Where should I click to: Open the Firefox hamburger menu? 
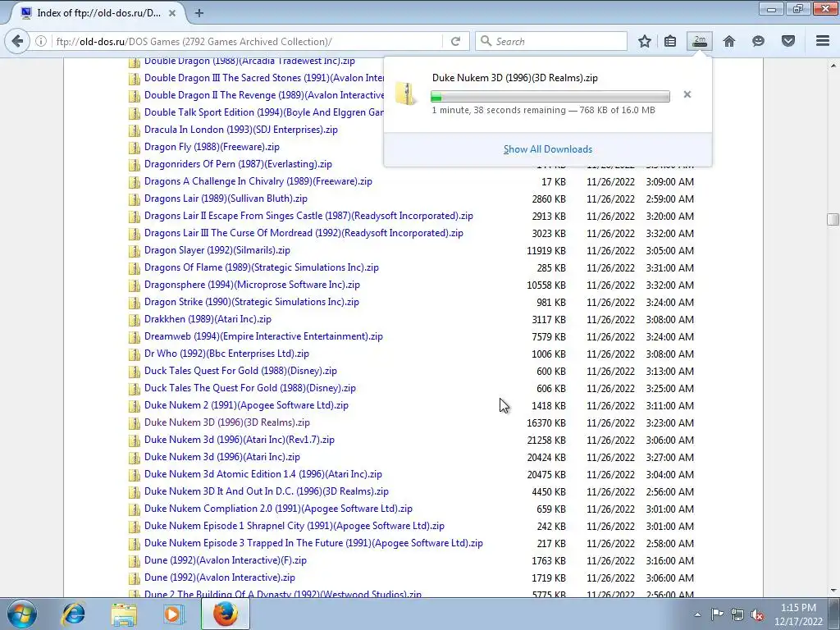822,41
